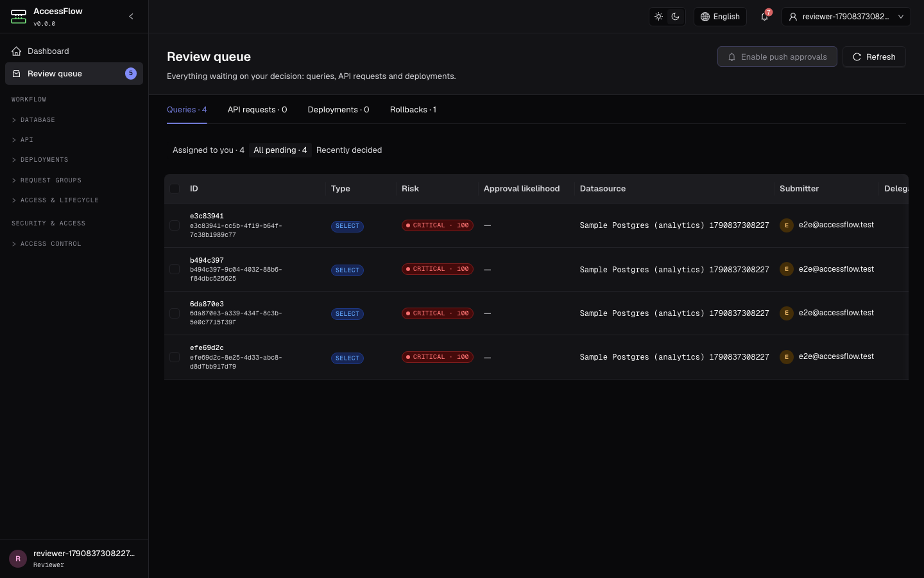Open notifications bell with 7 badge
The height and width of the screenshot is (578, 924).
[765, 17]
